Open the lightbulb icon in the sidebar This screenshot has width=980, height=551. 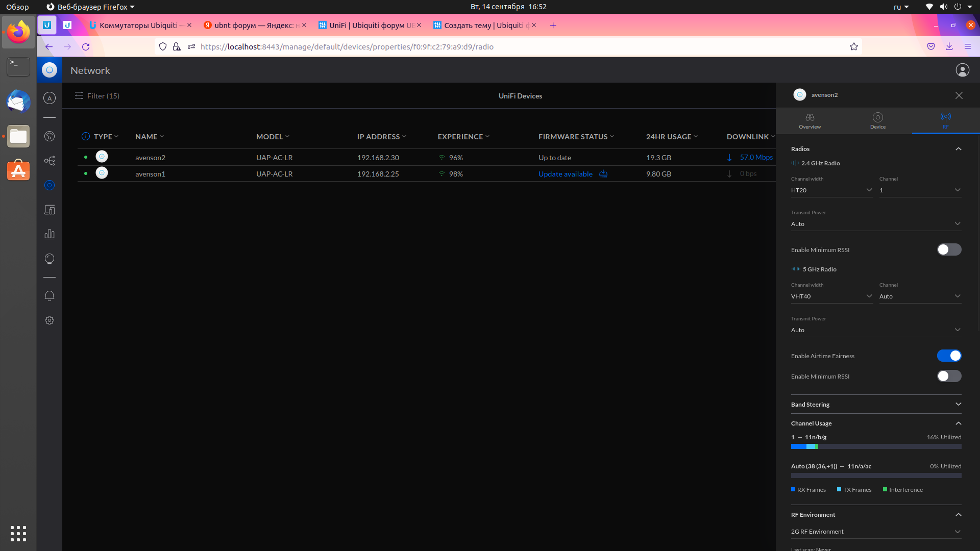tap(50, 259)
